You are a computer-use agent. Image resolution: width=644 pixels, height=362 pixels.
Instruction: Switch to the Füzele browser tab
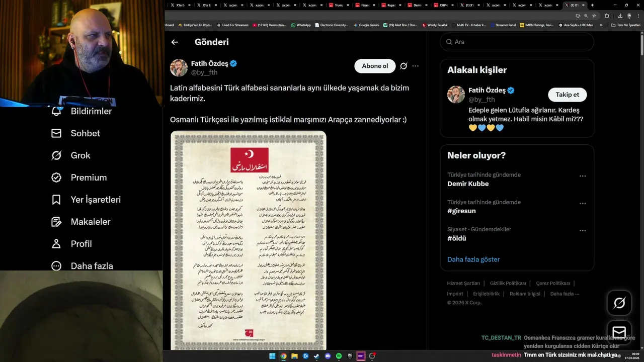pyautogui.click(x=364, y=5)
